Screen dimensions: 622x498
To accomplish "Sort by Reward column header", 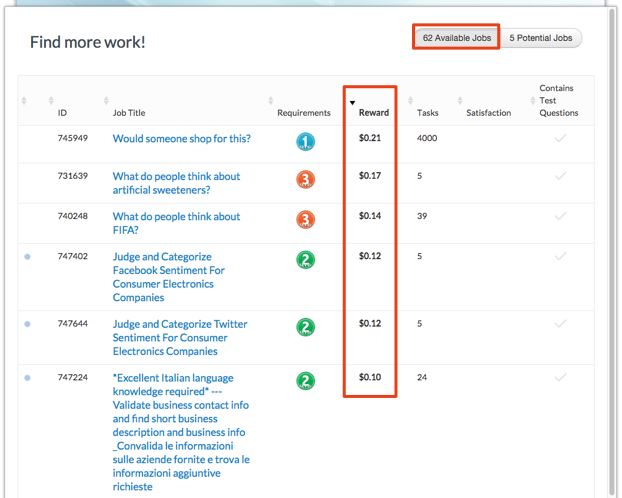I will pos(374,113).
